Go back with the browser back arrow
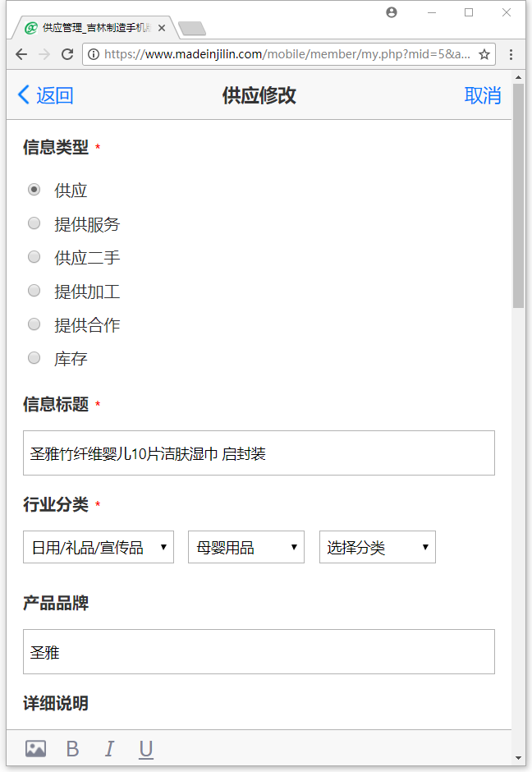This screenshot has height=772, width=532. [x=21, y=54]
